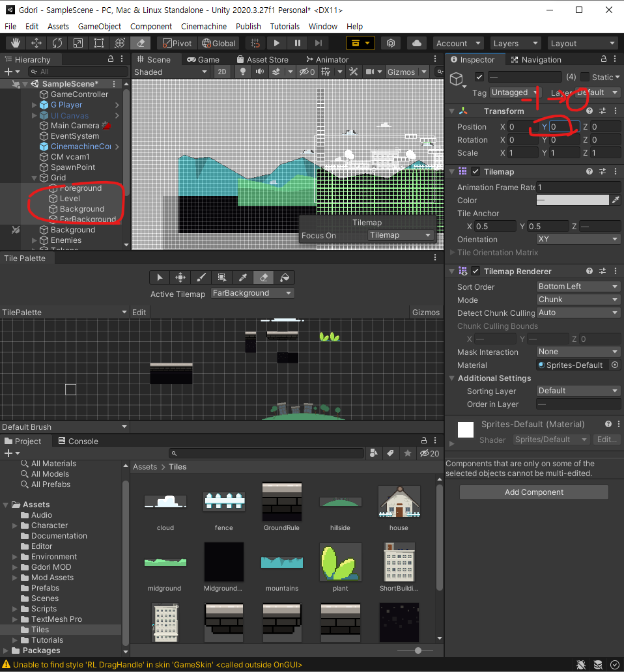Open the Active Tilemap FarBackground dropdown
624x672 pixels.
pos(253,293)
